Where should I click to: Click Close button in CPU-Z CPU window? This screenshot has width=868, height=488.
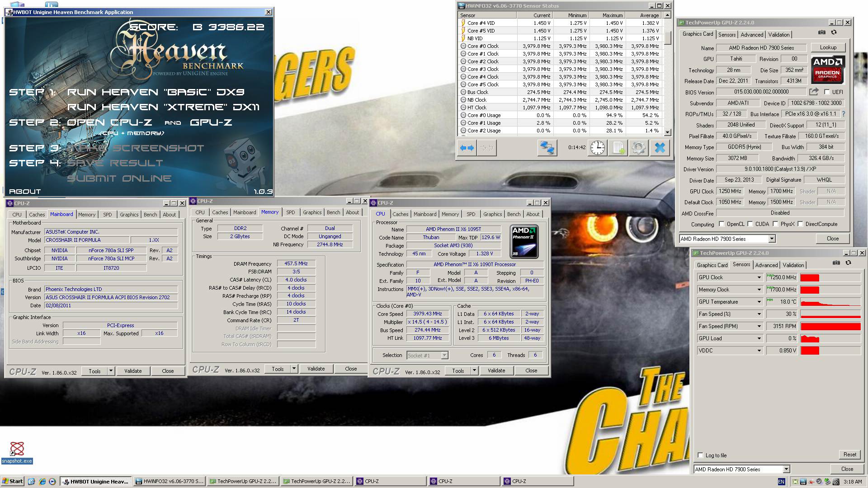tap(531, 371)
